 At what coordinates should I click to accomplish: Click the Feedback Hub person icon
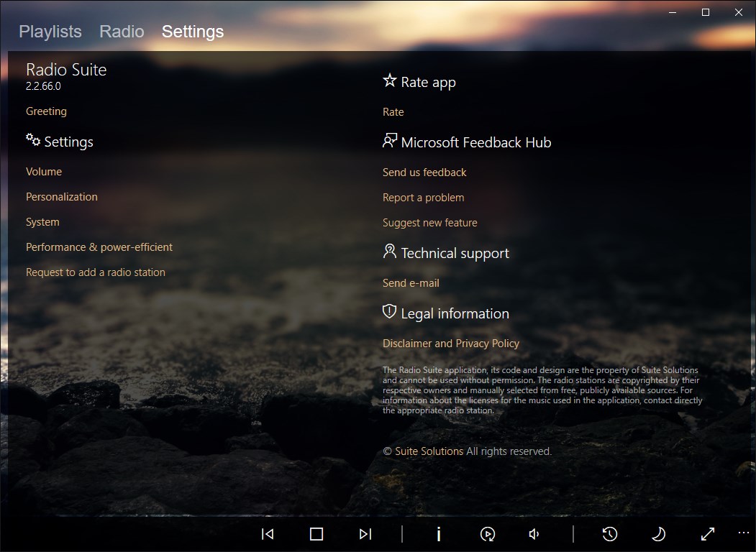[390, 141]
